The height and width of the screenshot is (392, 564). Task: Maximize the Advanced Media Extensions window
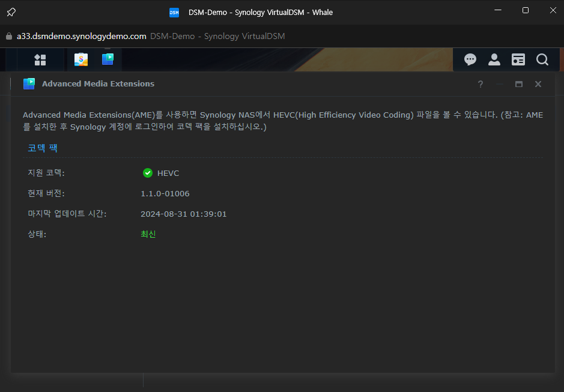click(x=519, y=84)
